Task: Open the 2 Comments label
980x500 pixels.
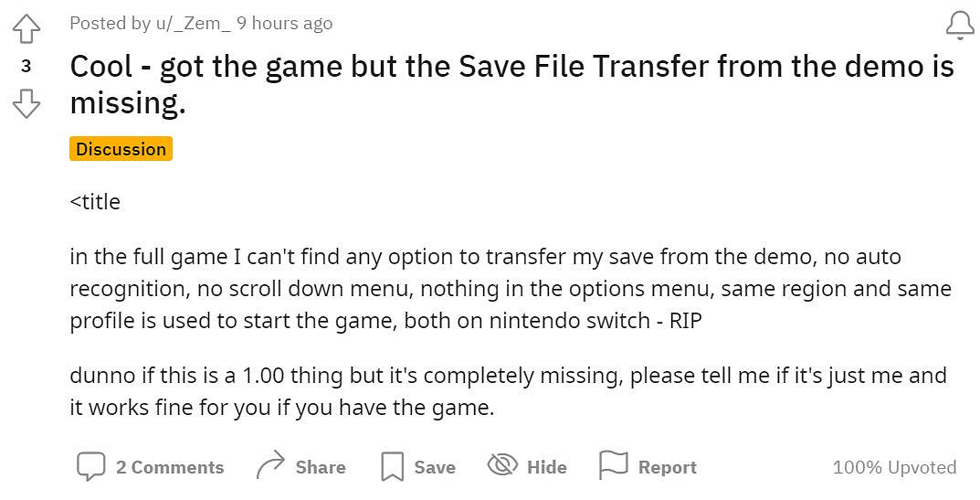Action: click(x=170, y=467)
